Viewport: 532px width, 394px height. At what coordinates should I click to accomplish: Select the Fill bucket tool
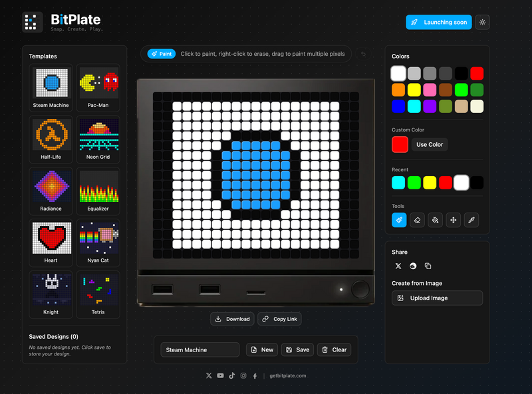tap(435, 220)
